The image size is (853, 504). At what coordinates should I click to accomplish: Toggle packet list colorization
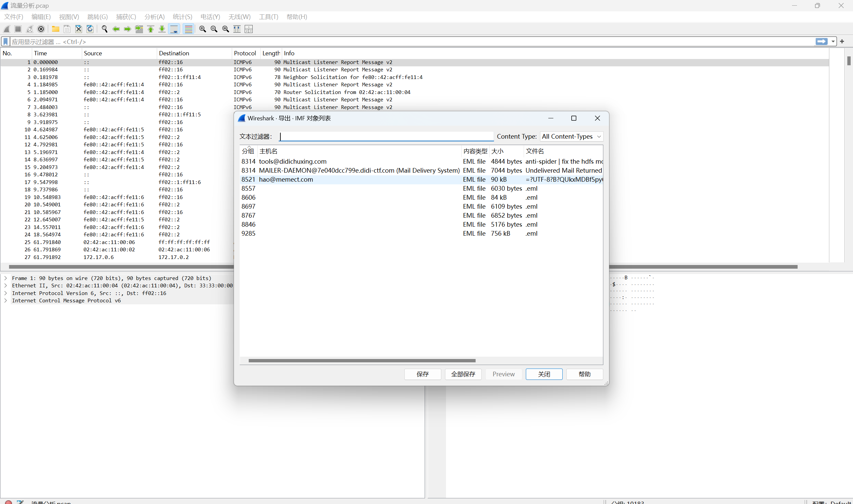tap(188, 29)
